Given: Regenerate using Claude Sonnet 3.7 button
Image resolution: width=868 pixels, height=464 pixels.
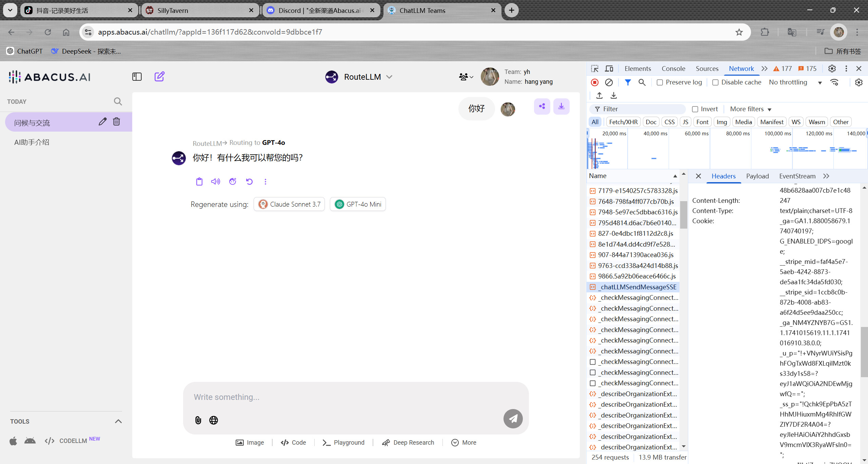Looking at the screenshot, I should pyautogui.click(x=289, y=204).
